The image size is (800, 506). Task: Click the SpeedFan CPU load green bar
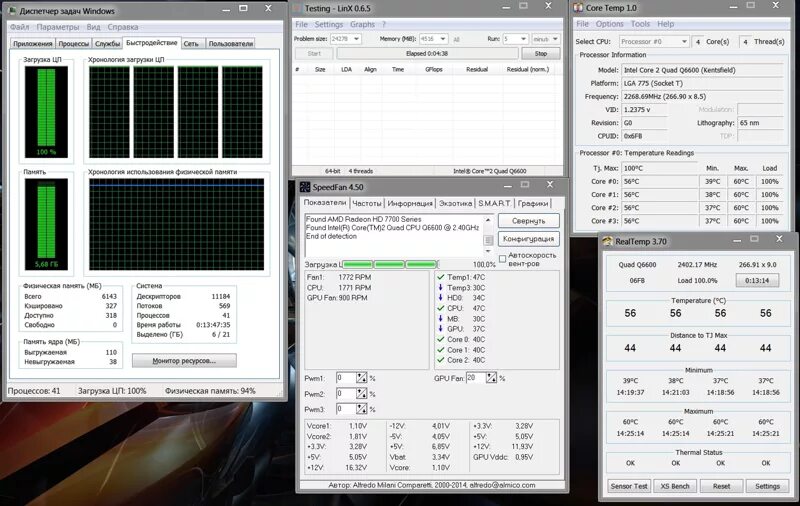tap(390, 264)
